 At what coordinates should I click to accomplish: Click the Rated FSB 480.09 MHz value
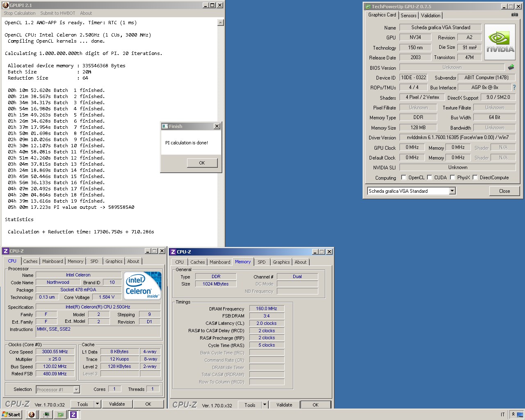[x=55, y=374]
